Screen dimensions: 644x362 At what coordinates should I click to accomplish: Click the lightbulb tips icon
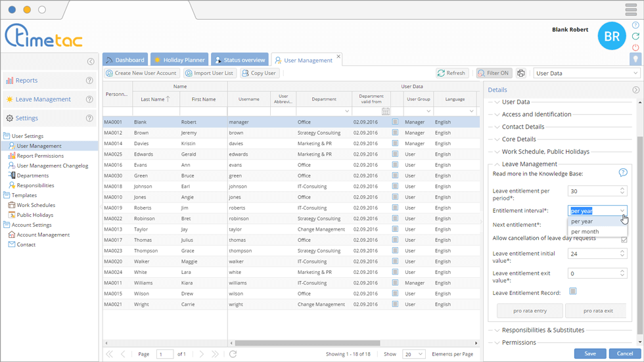635,59
